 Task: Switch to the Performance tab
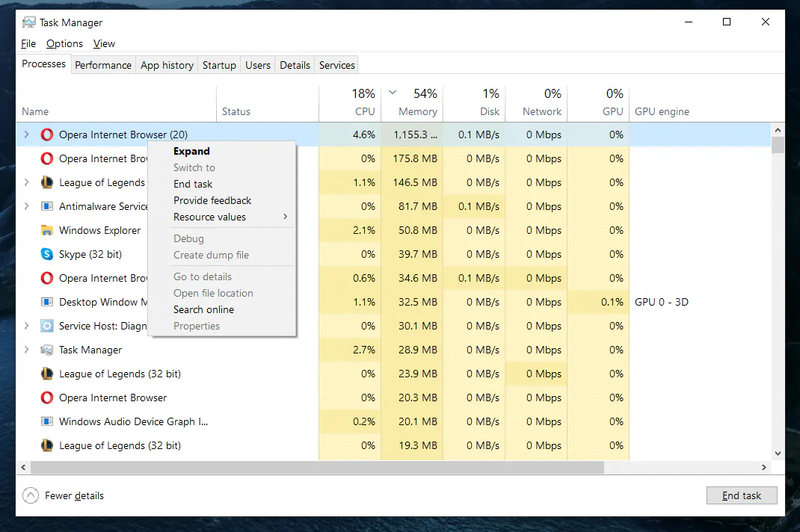pyautogui.click(x=103, y=65)
